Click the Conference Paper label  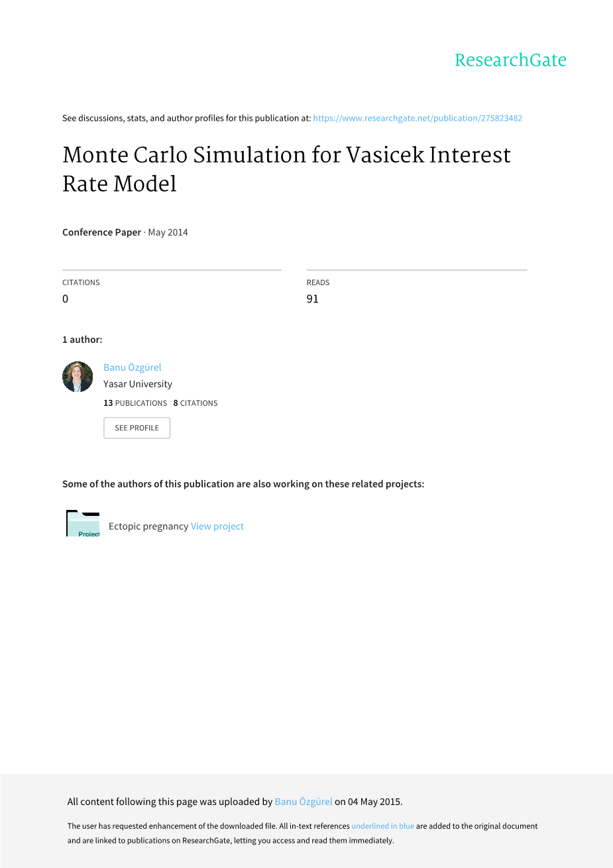click(101, 232)
